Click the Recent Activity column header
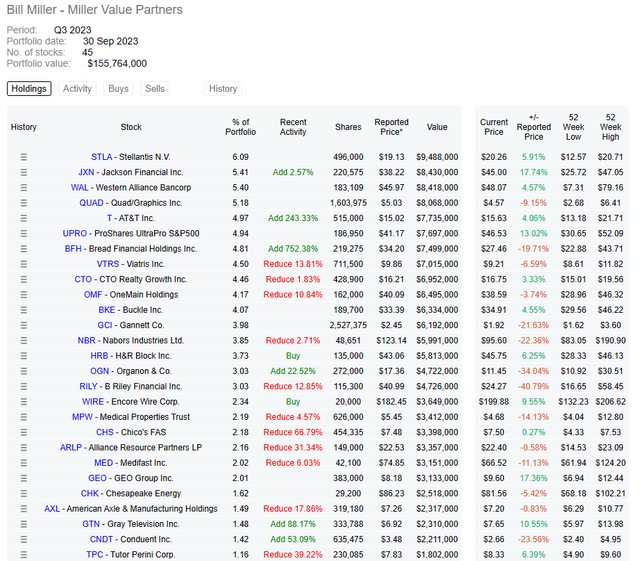The height and width of the screenshot is (561, 640). (293, 128)
